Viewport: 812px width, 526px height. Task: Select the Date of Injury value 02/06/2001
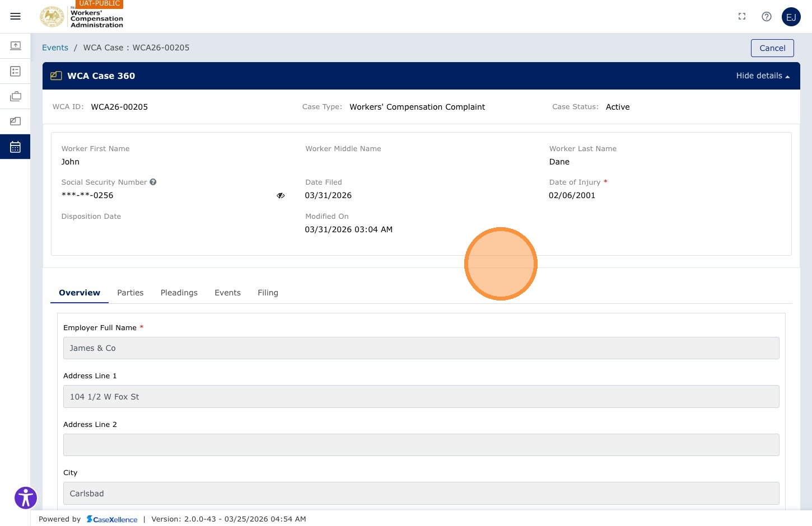tap(572, 195)
